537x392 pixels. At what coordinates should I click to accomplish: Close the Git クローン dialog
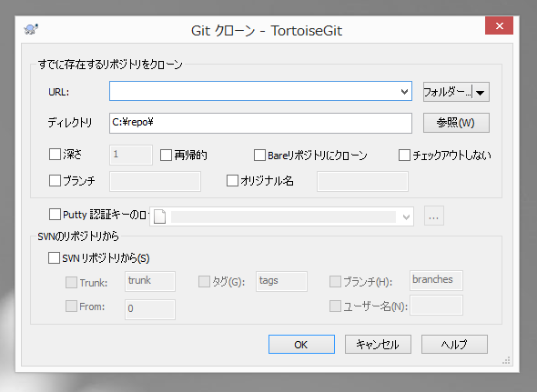(499, 25)
